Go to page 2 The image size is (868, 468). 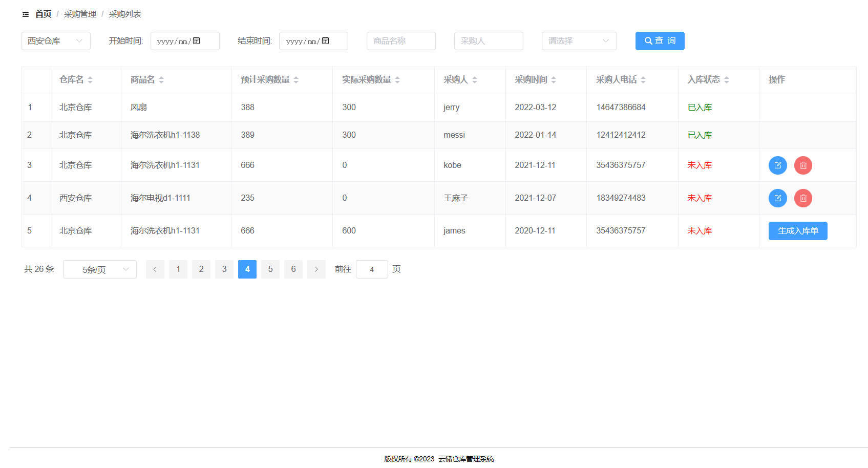pyautogui.click(x=201, y=269)
